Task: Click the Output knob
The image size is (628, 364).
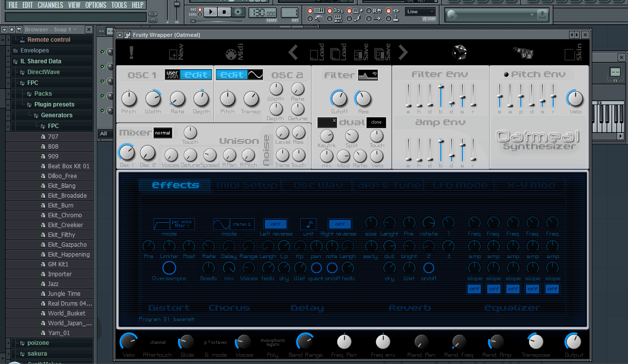Action: 573,341
